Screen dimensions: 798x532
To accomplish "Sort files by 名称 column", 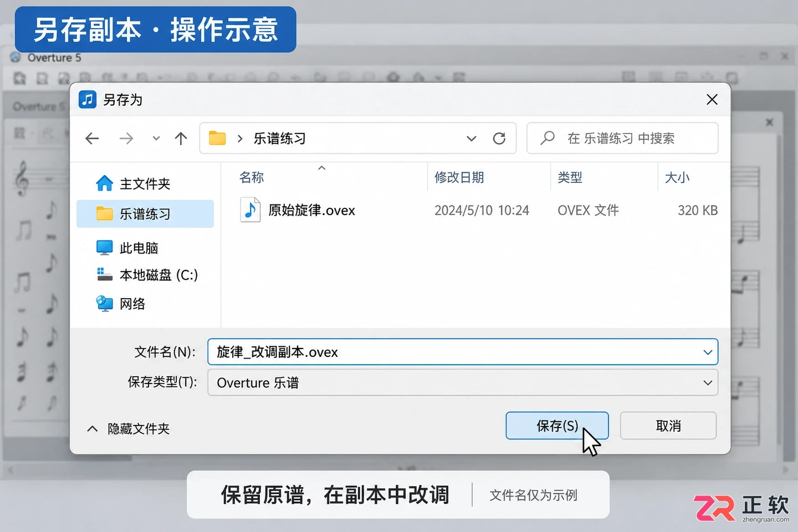I will (252, 177).
